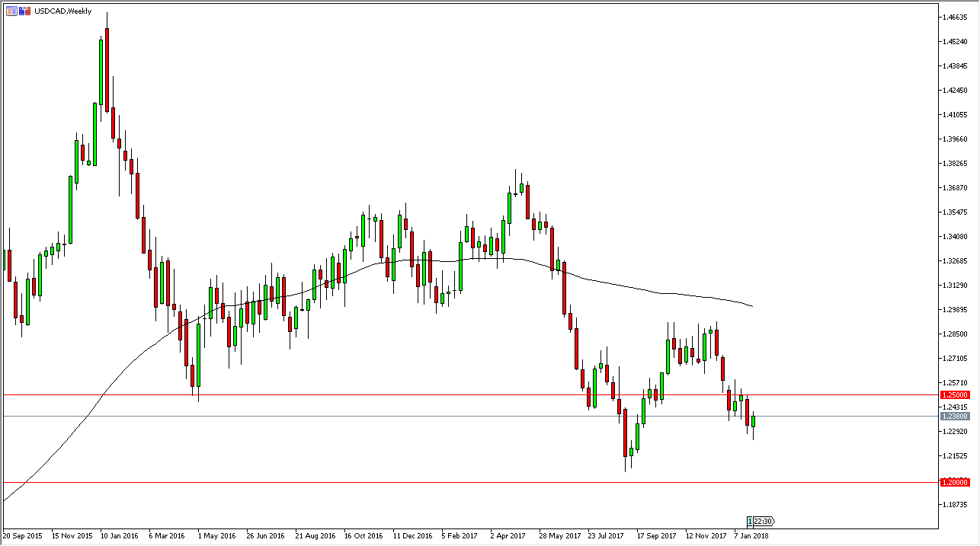This screenshot has width=980, height=546.
Task: Click the 11 Dec 2016 date label
Action: pyautogui.click(x=412, y=536)
